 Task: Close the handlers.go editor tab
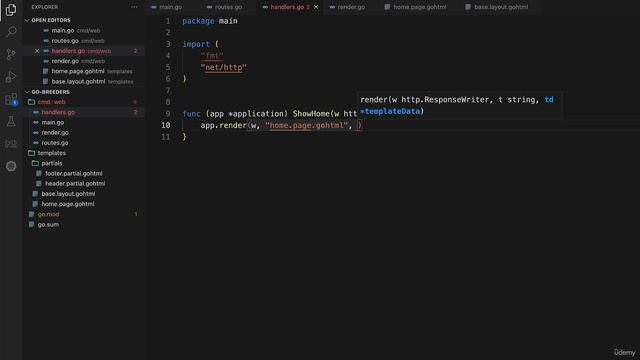click(x=316, y=7)
